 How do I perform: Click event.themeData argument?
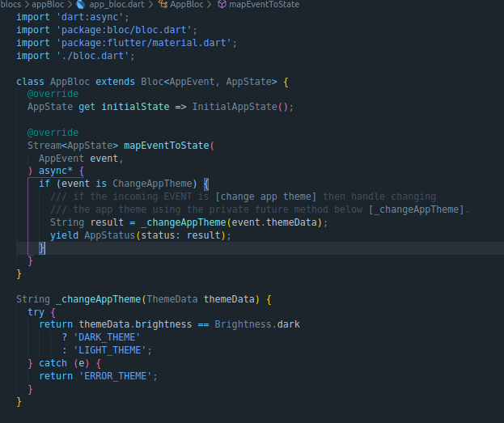(274, 222)
